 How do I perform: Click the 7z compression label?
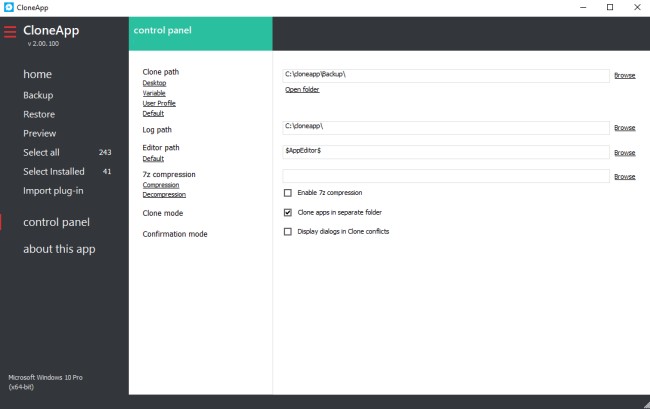169,174
